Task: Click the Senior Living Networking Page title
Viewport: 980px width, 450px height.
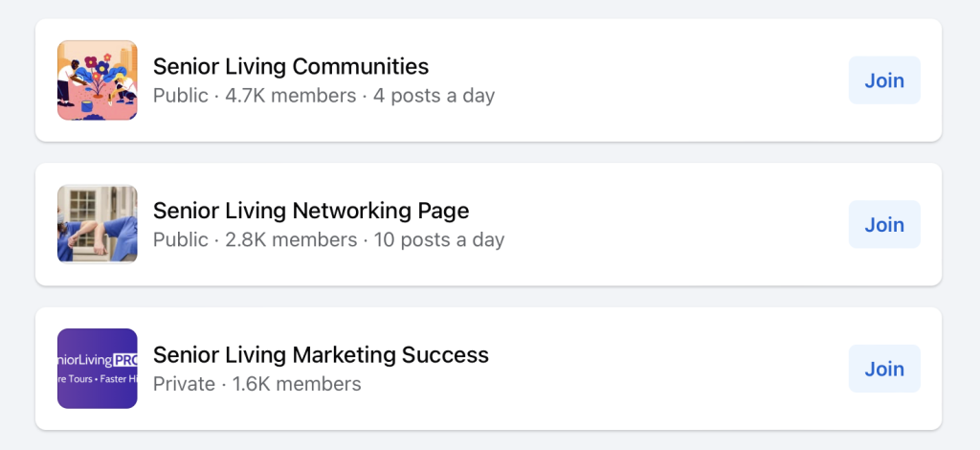Action: click(311, 211)
